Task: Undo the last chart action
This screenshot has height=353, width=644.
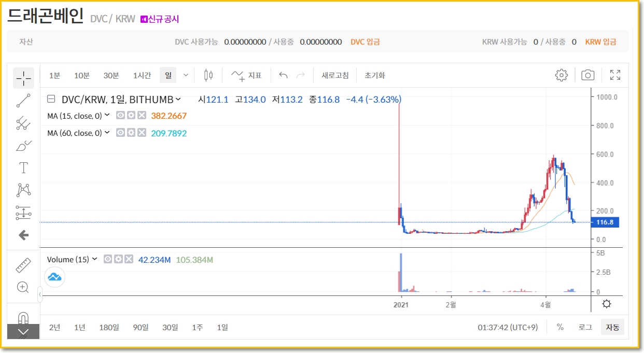Action: [283, 75]
